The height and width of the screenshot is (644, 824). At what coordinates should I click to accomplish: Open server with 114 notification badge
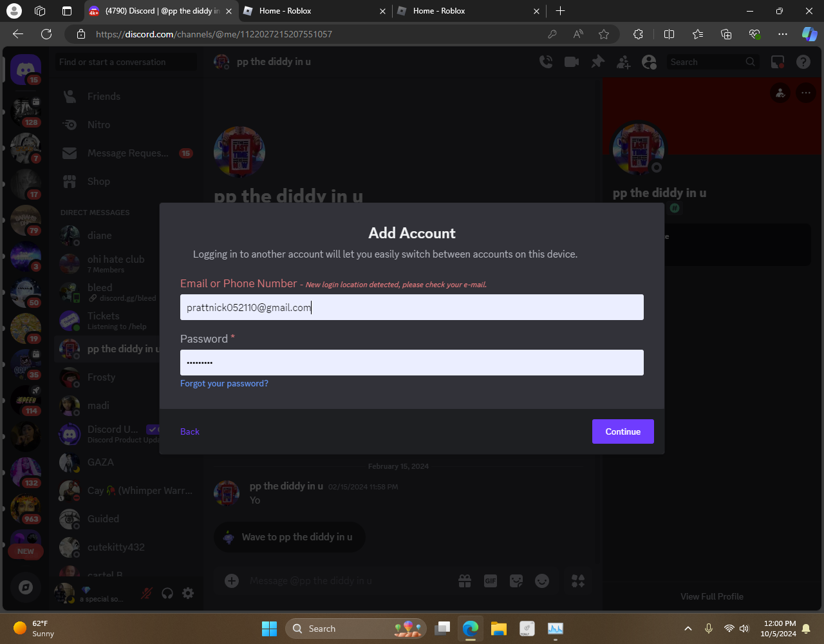tap(26, 400)
